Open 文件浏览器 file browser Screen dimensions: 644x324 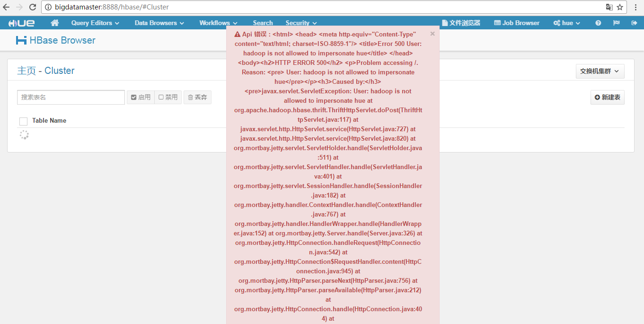coord(461,23)
